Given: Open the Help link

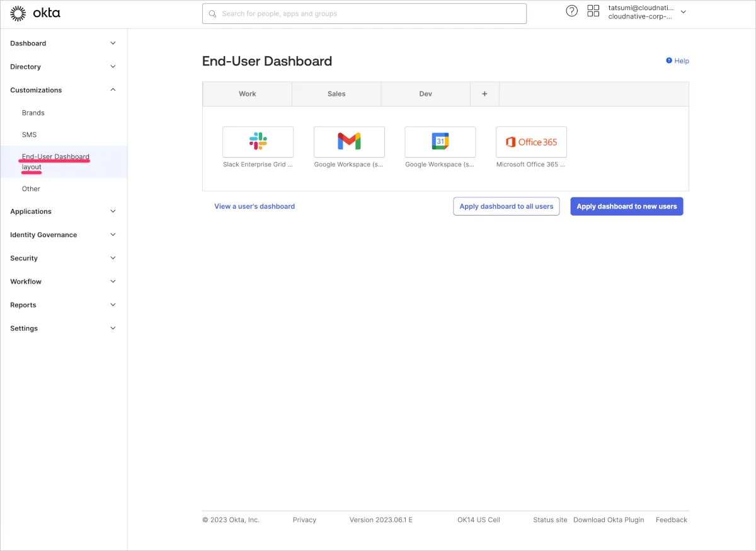Looking at the screenshot, I should coord(678,61).
